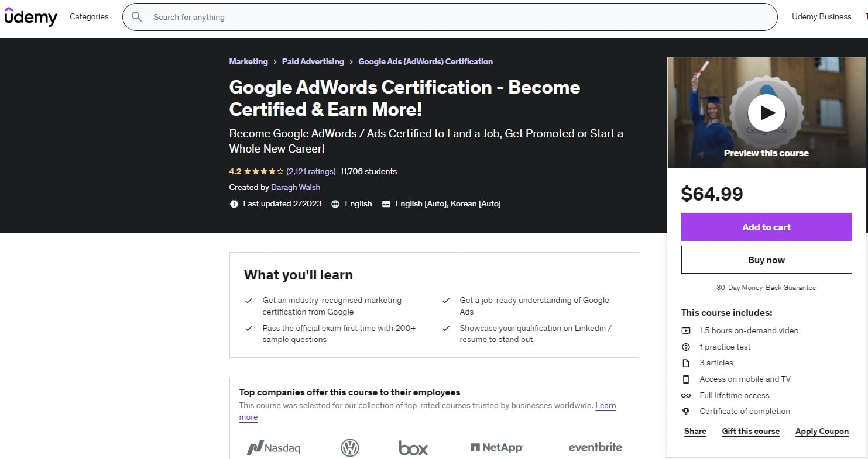Click Last updated 2/2023 text
Viewport: 868px width, 459px height.
(282, 204)
